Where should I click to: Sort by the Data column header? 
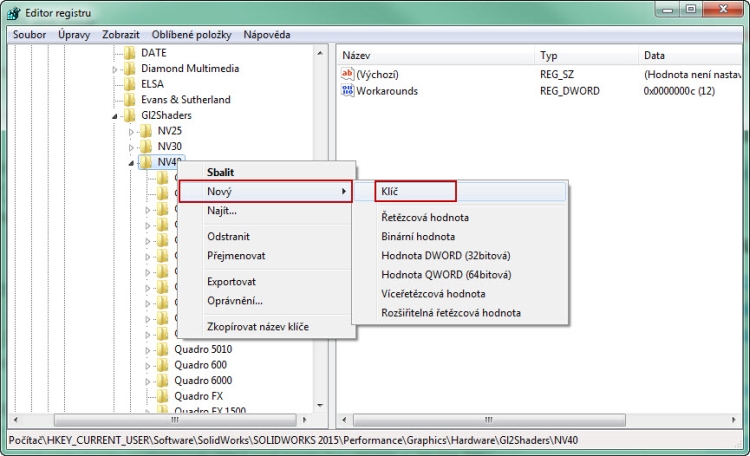coord(690,56)
